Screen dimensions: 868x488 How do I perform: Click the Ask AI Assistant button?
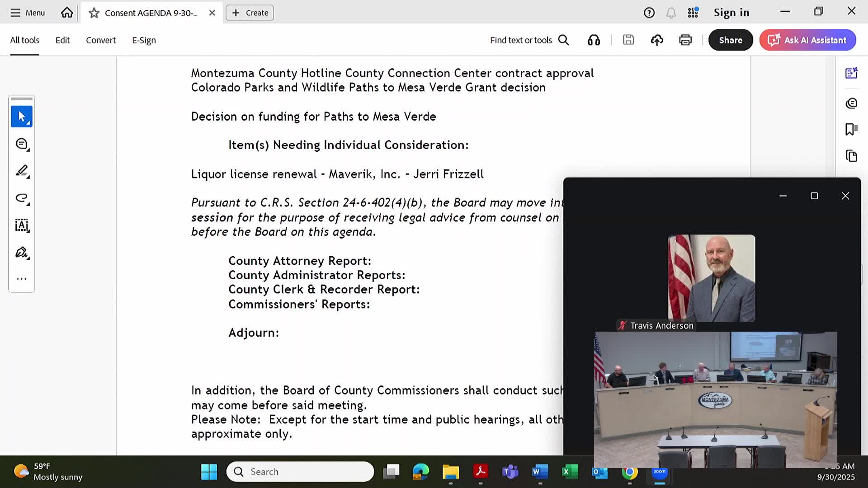[x=807, y=40]
